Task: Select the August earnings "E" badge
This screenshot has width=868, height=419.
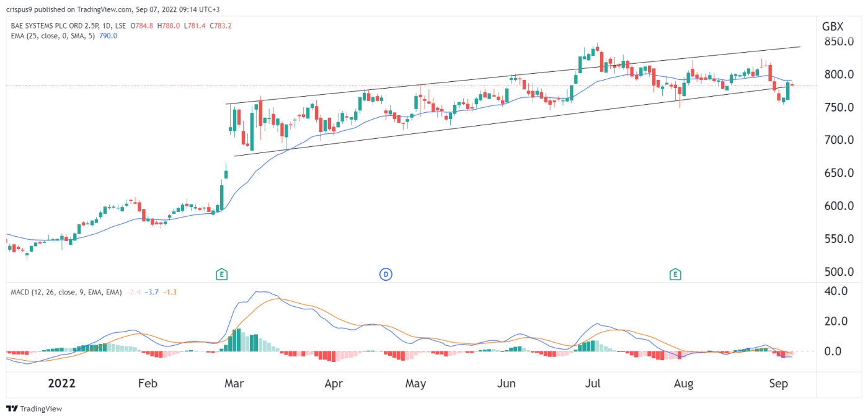Action: [x=676, y=273]
